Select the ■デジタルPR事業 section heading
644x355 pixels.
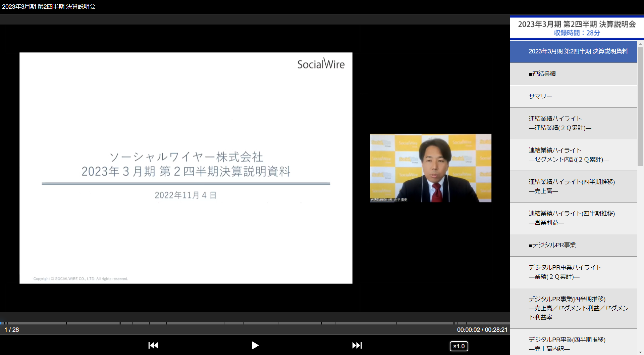tap(573, 245)
